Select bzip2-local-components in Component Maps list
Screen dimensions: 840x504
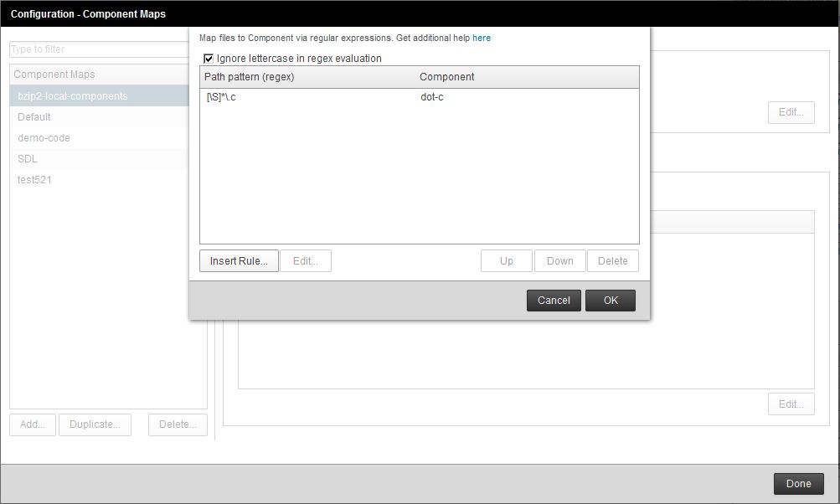(99, 96)
